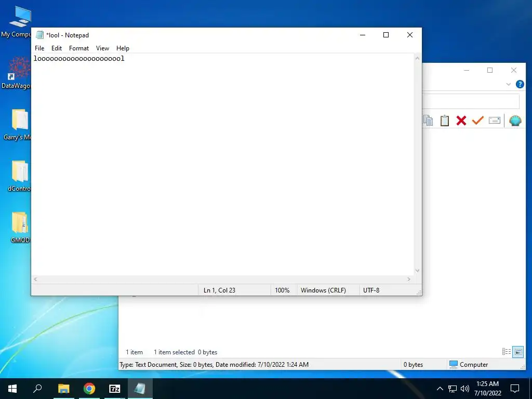This screenshot has height=399, width=532.
Task: Open the File menu in Notepad
Action: (39, 48)
